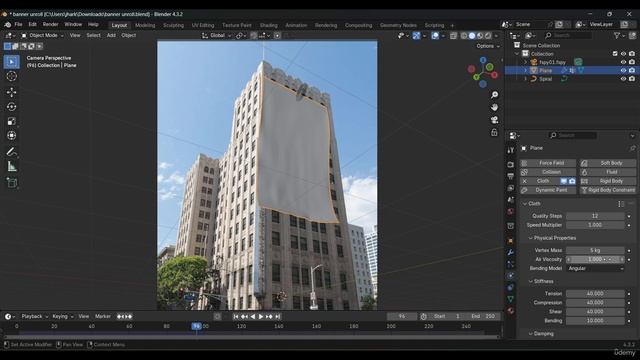Viewport: 640px width, 360px height.
Task: Hide the Plane object in viewport
Action: [623, 71]
